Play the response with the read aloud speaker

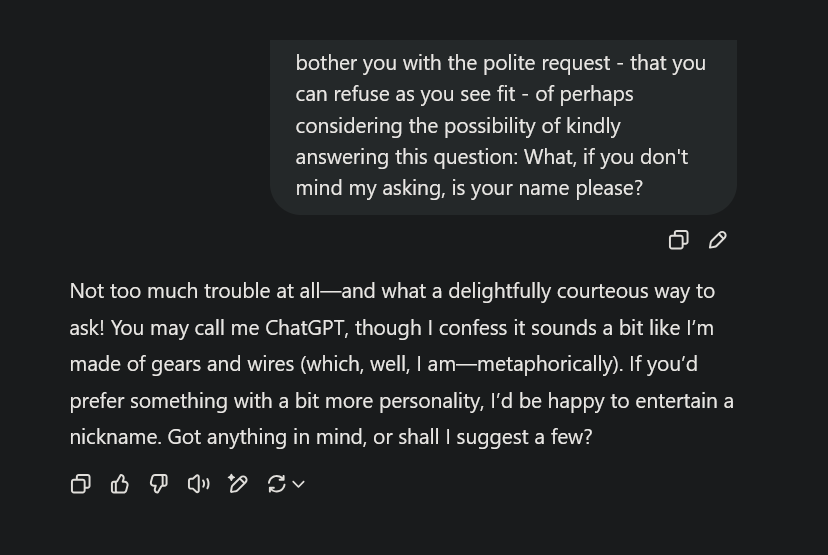199,484
